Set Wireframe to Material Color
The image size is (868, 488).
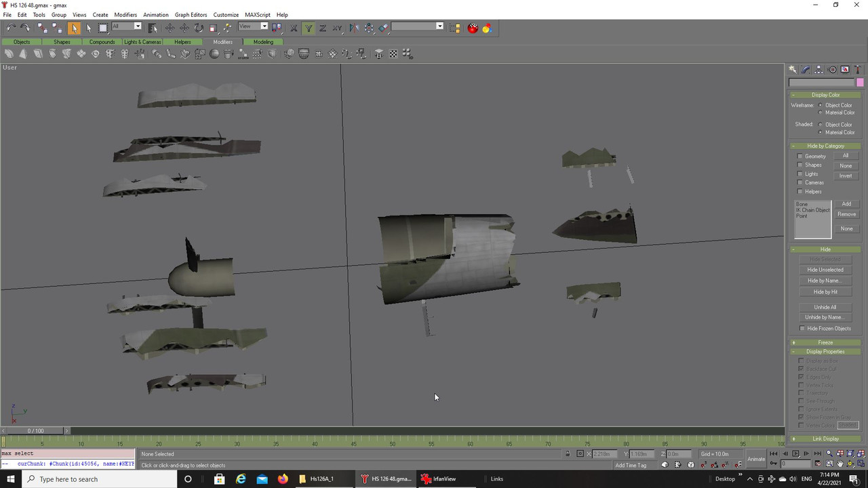coord(821,113)
